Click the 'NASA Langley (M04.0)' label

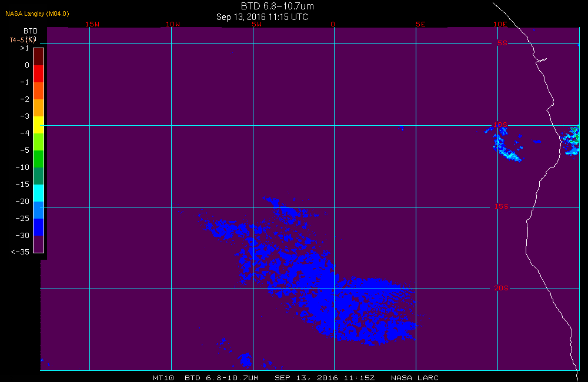37,14
